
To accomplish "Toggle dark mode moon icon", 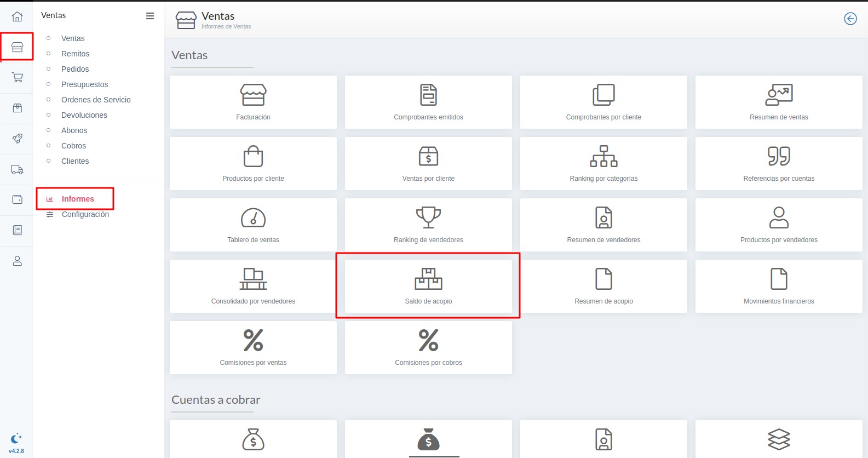I will coord(16,438).
